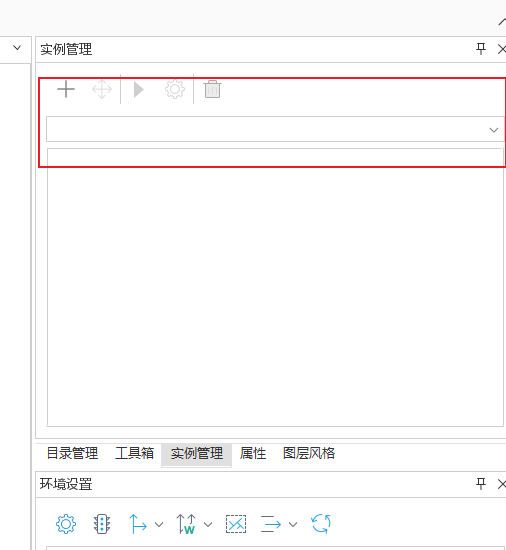Screen dimensions: 506x550
Task: Click the plus icon to add instance
Action: pyautogui.click(x=66, y=89)
